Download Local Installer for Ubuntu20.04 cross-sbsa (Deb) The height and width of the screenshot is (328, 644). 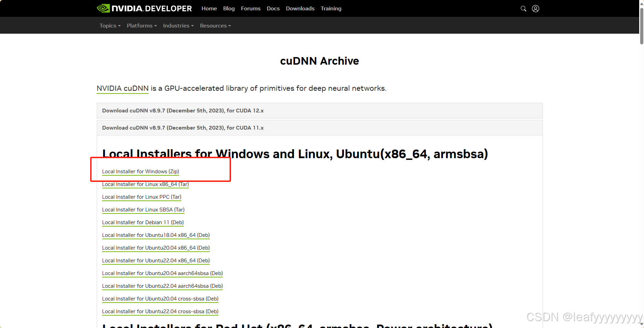[160, 299]
